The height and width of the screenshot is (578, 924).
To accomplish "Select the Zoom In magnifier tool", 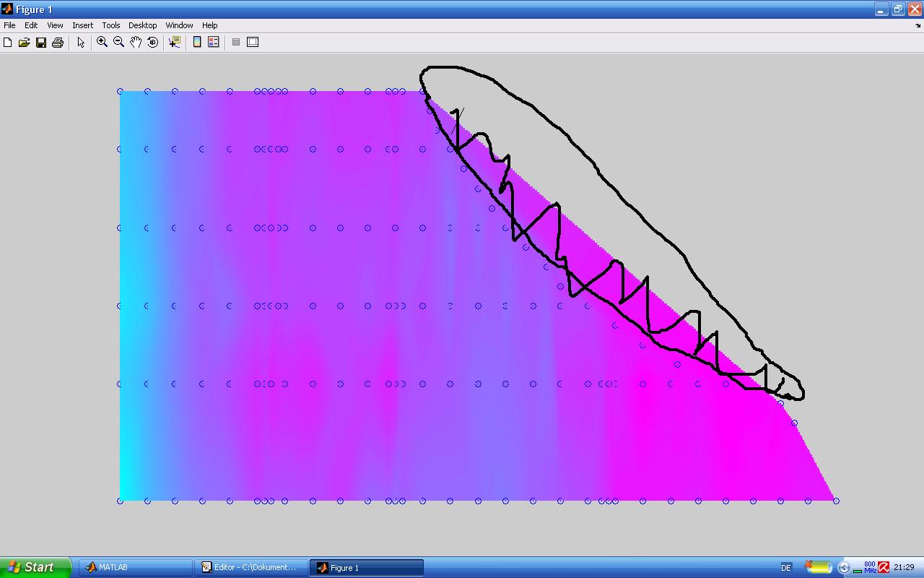I will point(103,43).
